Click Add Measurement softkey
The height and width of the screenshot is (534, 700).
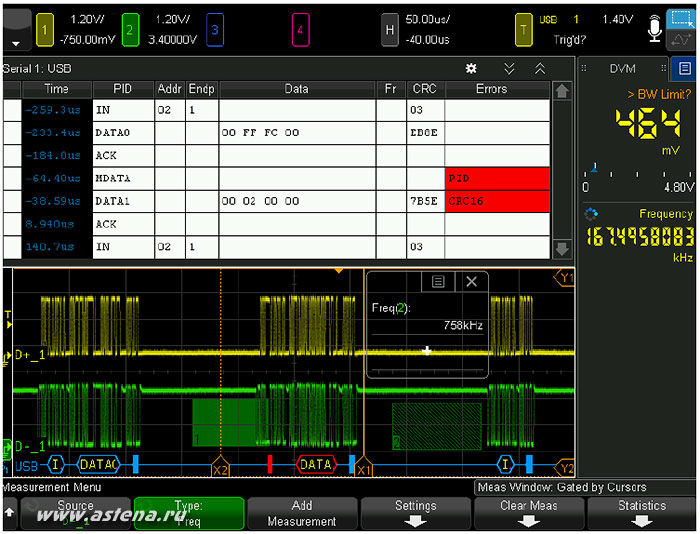[x=302, y=513]
